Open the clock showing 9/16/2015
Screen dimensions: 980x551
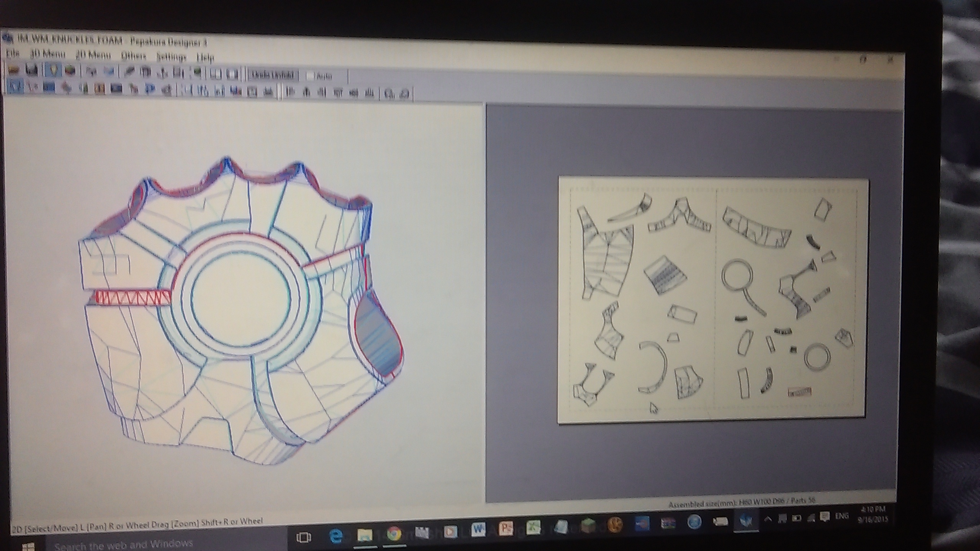(x=874, y=515)
